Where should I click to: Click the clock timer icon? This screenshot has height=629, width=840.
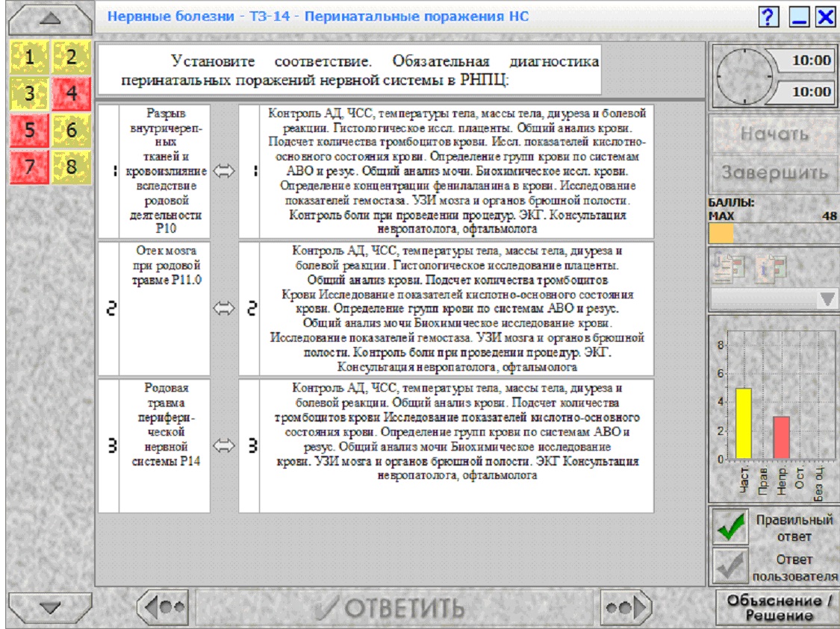pyautogui.click(x=744, y=77)
